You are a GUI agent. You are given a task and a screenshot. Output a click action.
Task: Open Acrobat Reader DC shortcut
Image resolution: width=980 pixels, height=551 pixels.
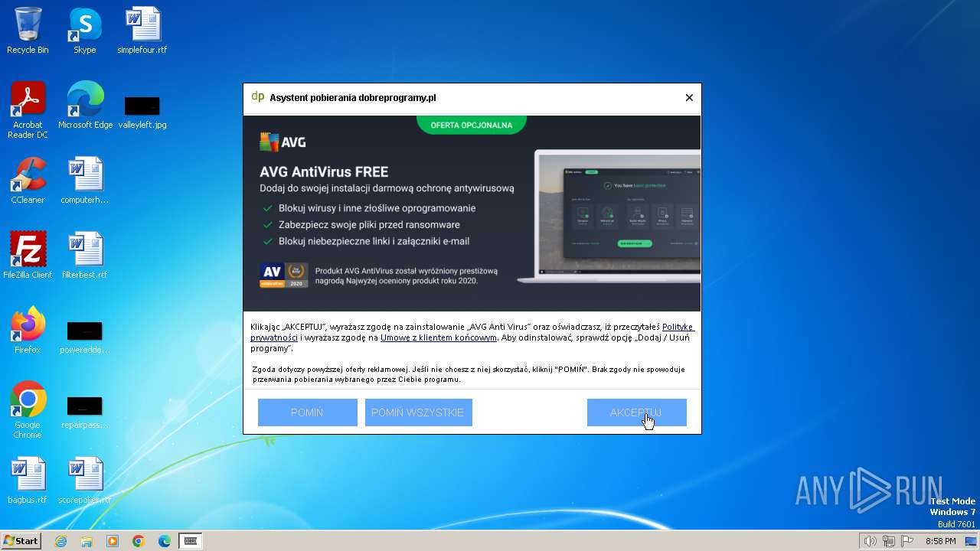point(28,110)
